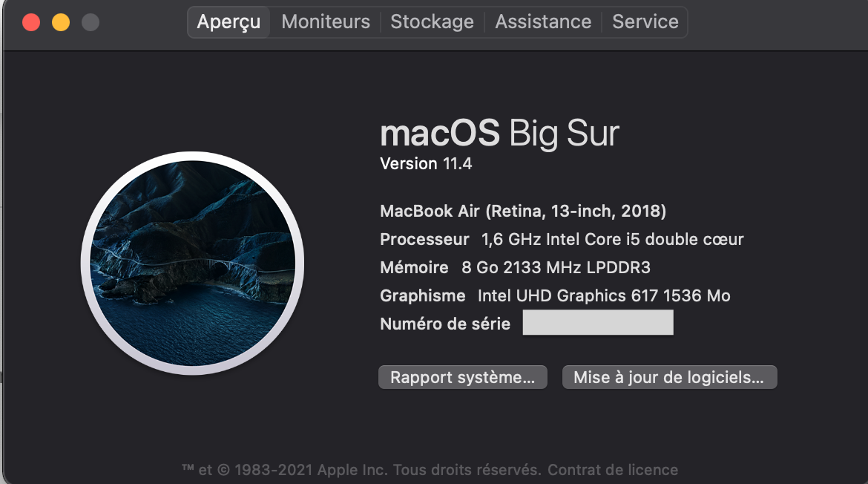Click the greyed-out zoom window button
The image size is (868, 484).
[x=91, y=22]
